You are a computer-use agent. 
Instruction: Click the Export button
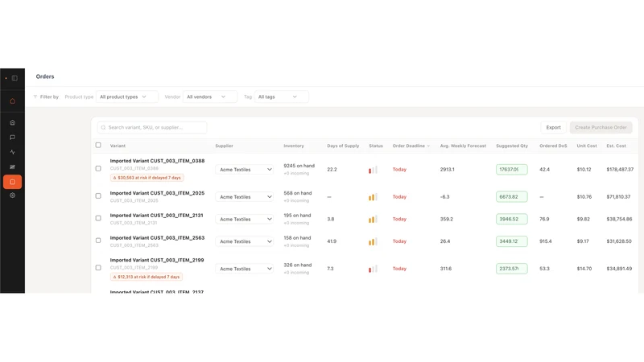553,128
